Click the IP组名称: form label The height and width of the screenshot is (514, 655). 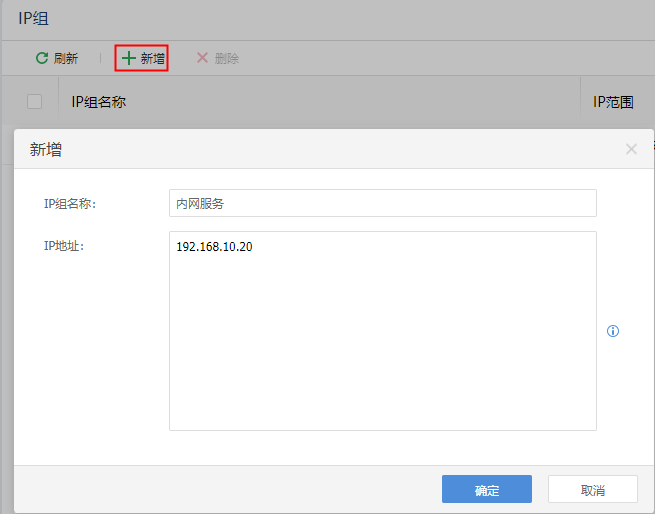tap(76, 203)
